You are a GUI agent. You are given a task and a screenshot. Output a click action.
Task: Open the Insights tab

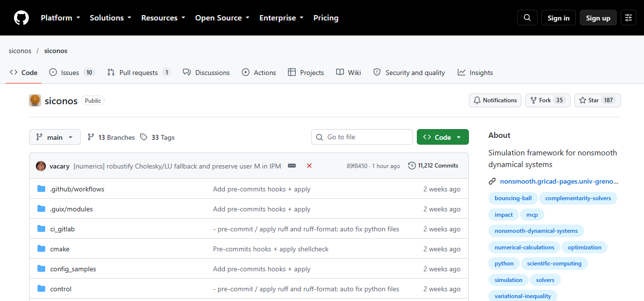coord(475,73)
